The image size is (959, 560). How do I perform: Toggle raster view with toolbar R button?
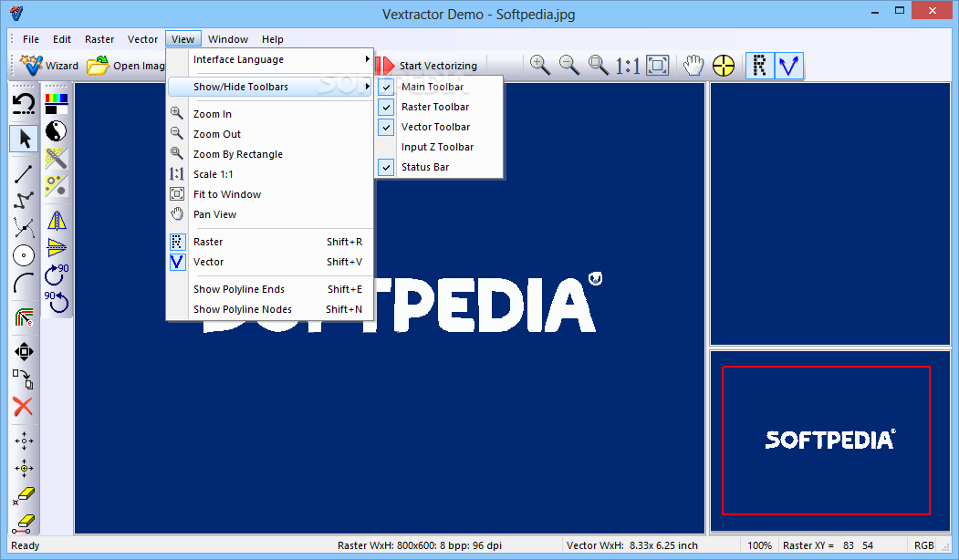pos(759,66)
